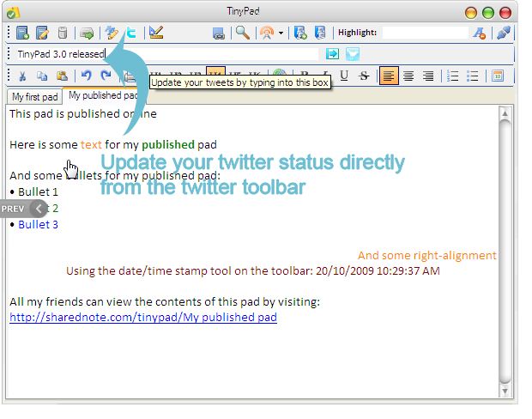
Task: Click the delete pad trash icon
Action: tap(63, 33)
